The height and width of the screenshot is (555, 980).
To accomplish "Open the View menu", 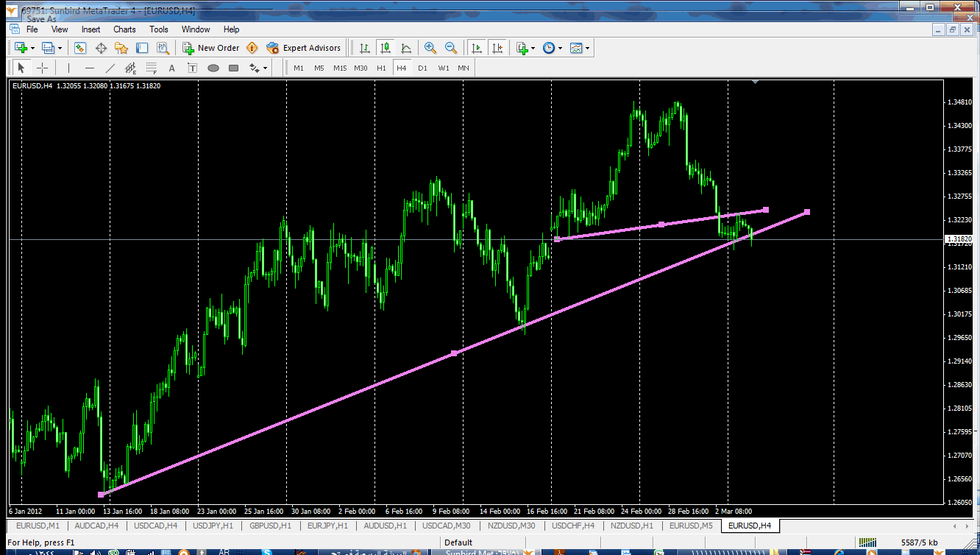I will point(60,29).
